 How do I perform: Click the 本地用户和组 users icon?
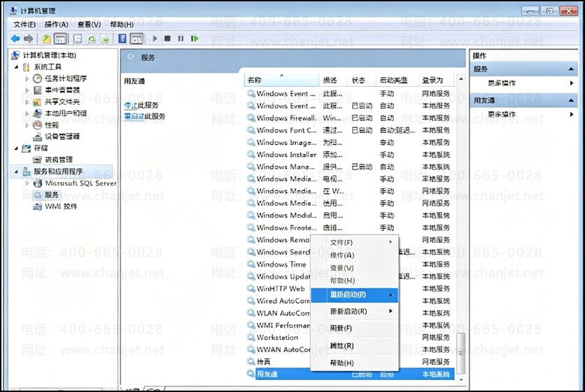(x=37, y=113)
